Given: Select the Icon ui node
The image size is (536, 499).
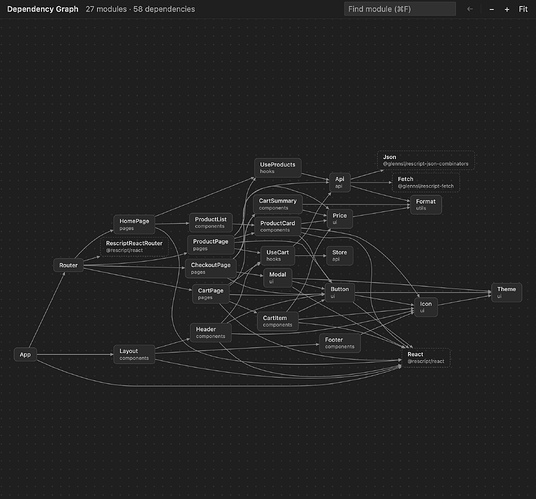Looking at the screenshot, I should (x=426, y=307).
